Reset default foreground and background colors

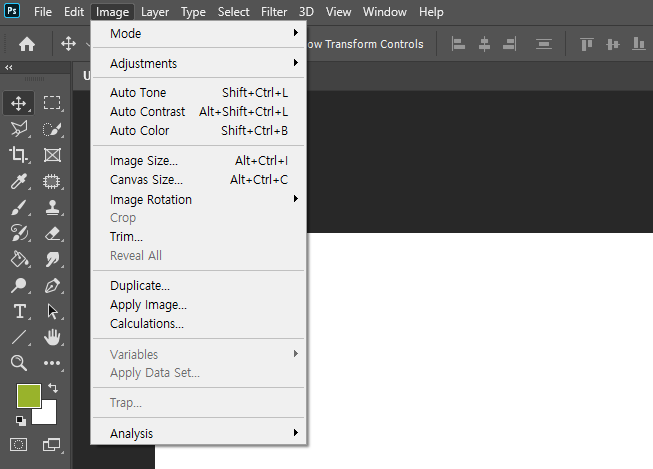click(20, 421)
